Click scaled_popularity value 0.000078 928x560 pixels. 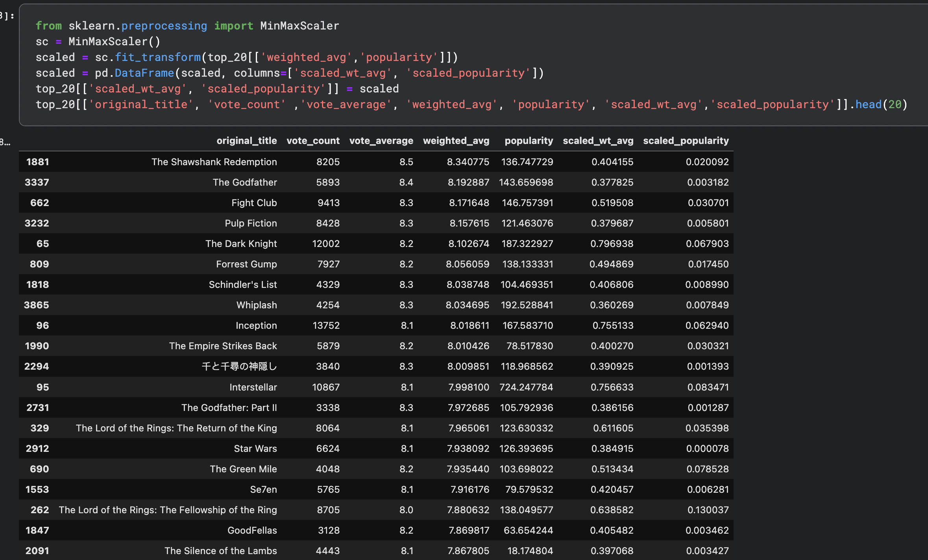pyautogui.click(x=707, y=448)
